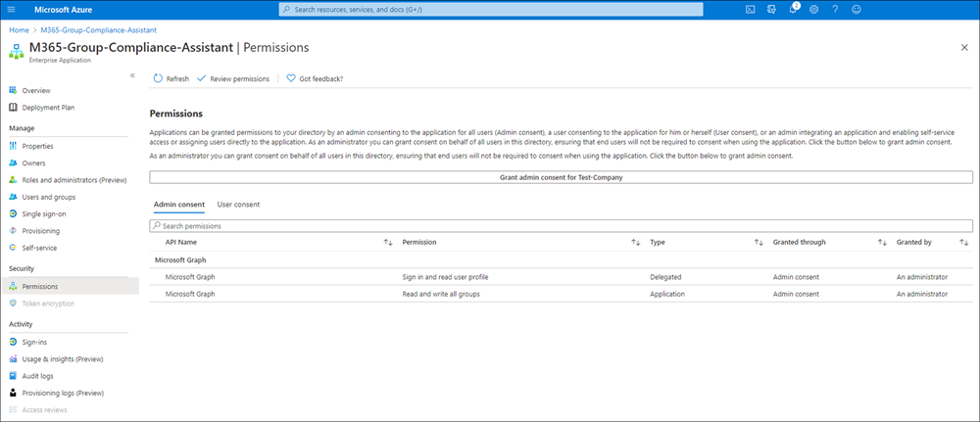The image size is (980, 422).
Task: Open the Azure portal hamburger menu
Action: coord(12,10)
